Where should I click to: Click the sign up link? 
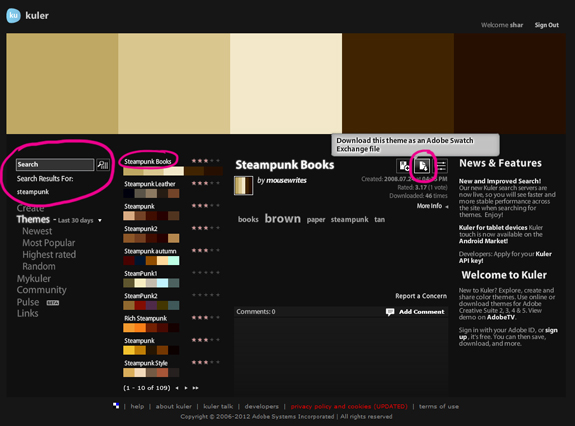(508, 333)
